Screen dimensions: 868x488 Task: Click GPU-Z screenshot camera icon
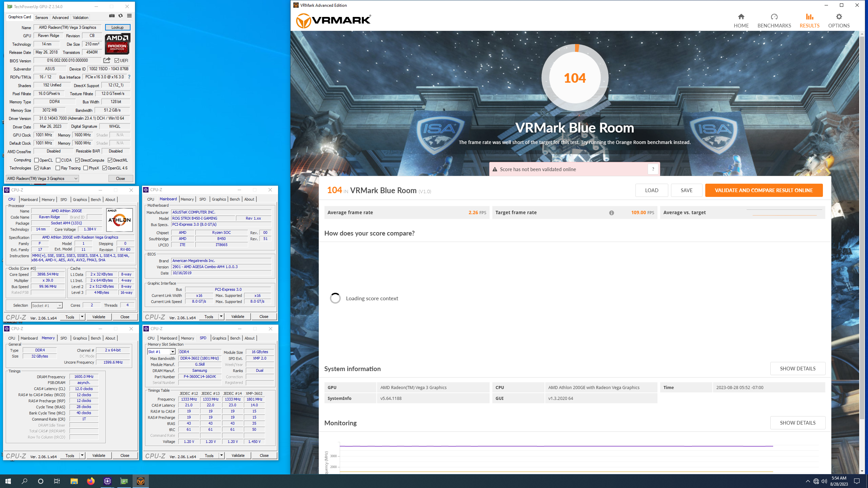(112, 16)
